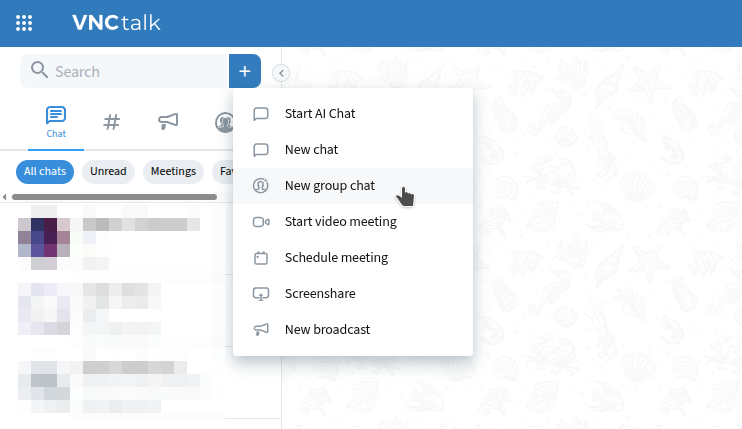Collapse the sidebar with the chevron arrow
742x429 pixels.
coord(281,72)
